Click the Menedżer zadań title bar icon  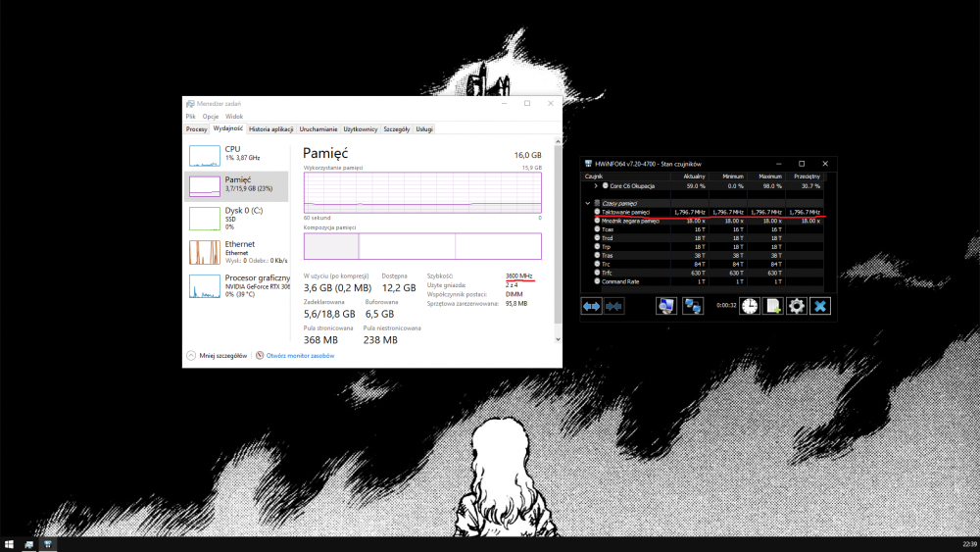pyautogui.click(x=190, y=104)
